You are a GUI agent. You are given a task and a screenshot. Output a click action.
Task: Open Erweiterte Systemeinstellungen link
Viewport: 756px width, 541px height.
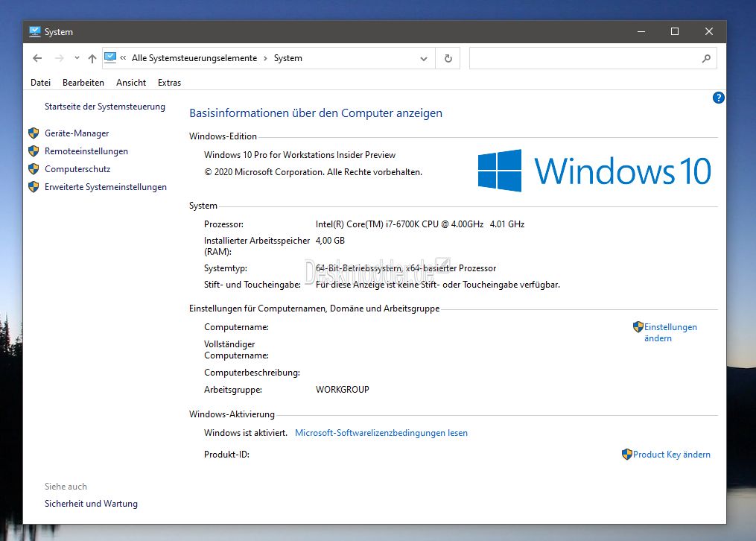point(106,186)
